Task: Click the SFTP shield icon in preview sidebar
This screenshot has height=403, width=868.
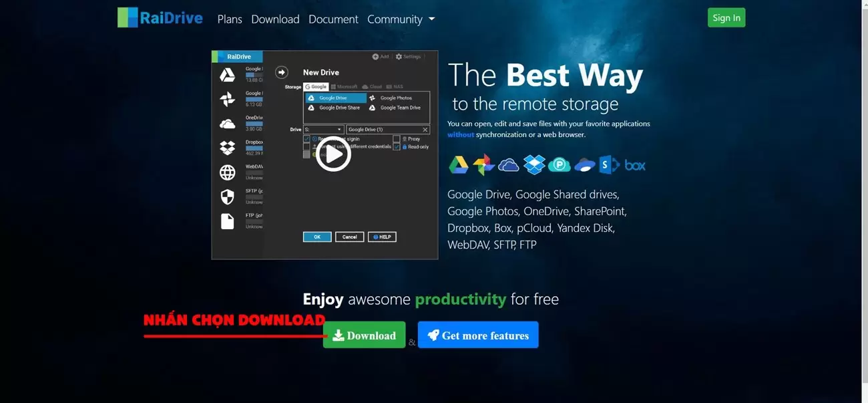Action: (228, 196)
